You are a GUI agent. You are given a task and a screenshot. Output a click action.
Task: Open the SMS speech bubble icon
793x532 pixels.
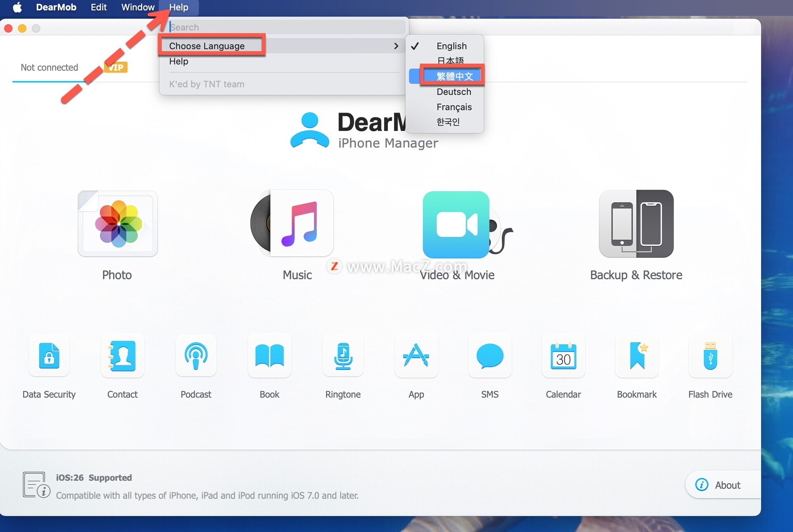coord(490,355)
